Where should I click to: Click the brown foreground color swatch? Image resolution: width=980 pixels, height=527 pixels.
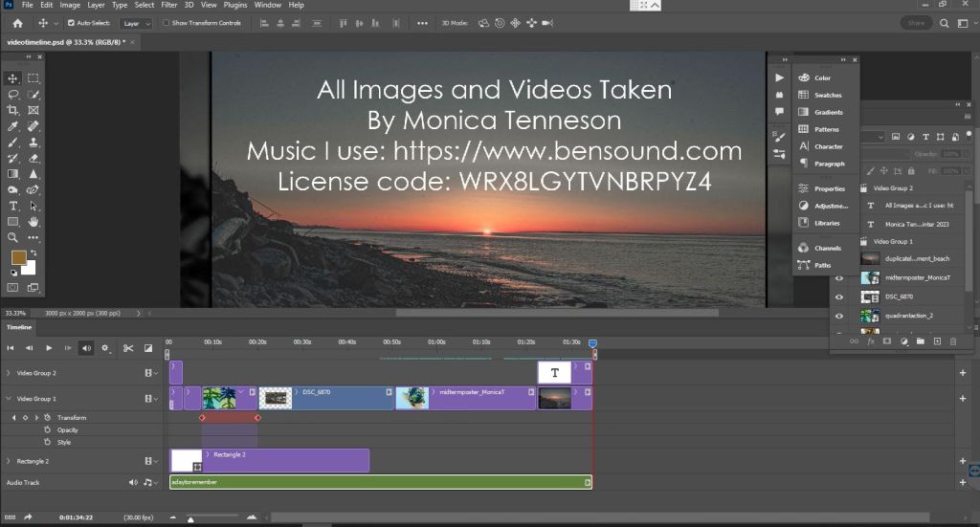click(18, 258)
